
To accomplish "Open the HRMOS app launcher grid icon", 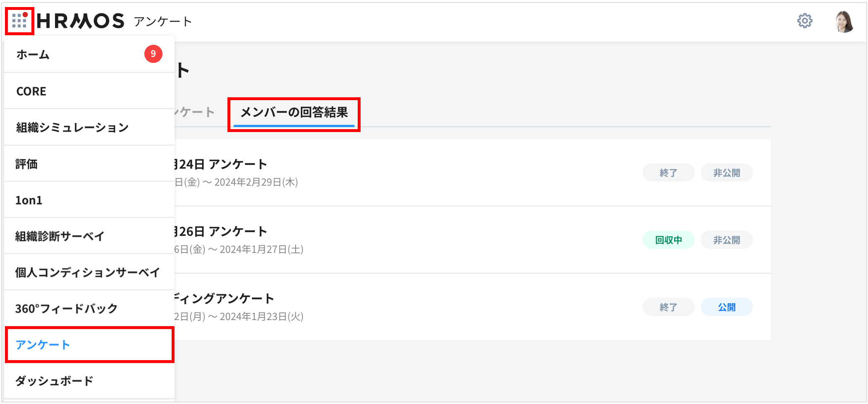I will pyautogui.click(x=19, y=19).
